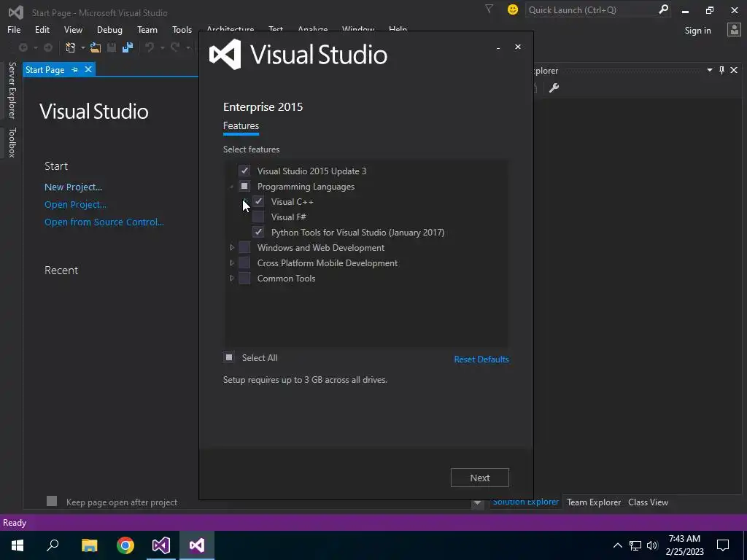This screenshot has width=747, height=560.
Task: Click the wrench Properties icon in Solution Explorer
Action: (x=554, y=87)
